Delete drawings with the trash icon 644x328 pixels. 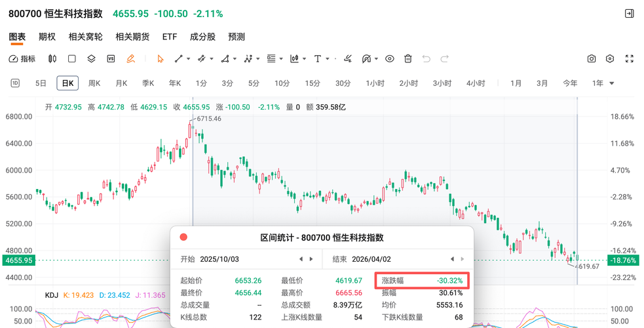click(x=407, y=58)
